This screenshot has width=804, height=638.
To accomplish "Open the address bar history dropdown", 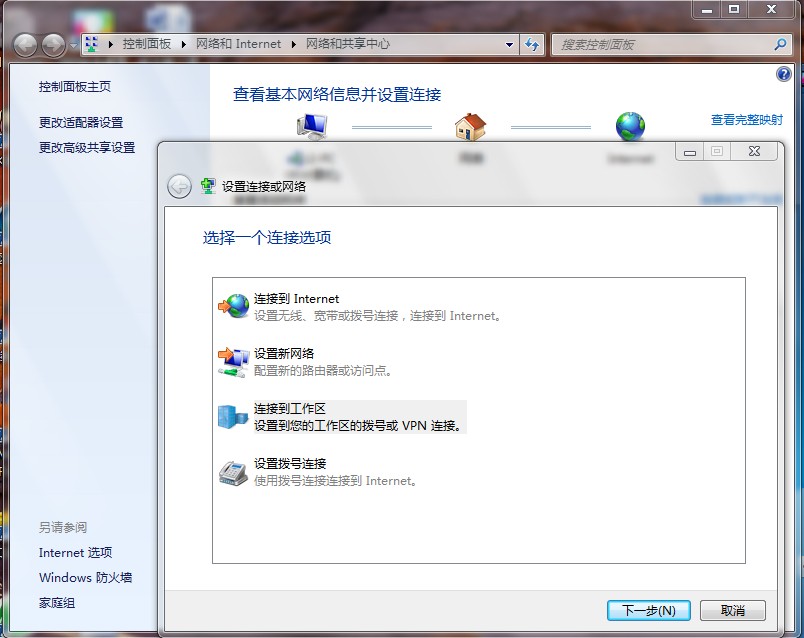I will pos(509,44).
